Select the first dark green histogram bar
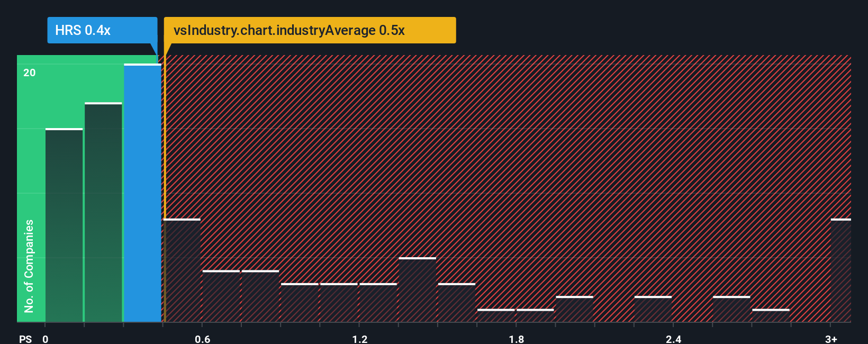This screenshot has height=344, width=868. pyautogui.click(x=64, y=225)
